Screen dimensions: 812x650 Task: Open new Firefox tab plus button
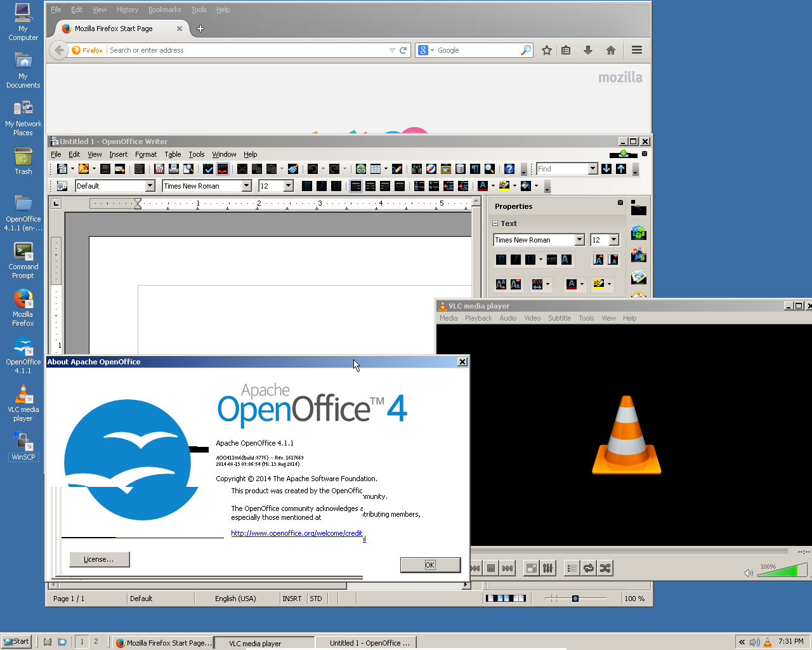[200, 29]
